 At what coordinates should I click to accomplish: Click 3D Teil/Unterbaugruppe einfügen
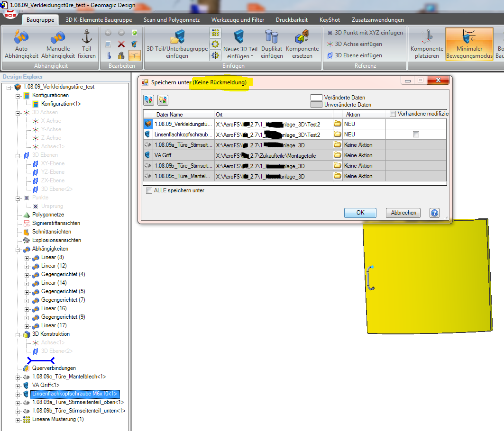177,45
